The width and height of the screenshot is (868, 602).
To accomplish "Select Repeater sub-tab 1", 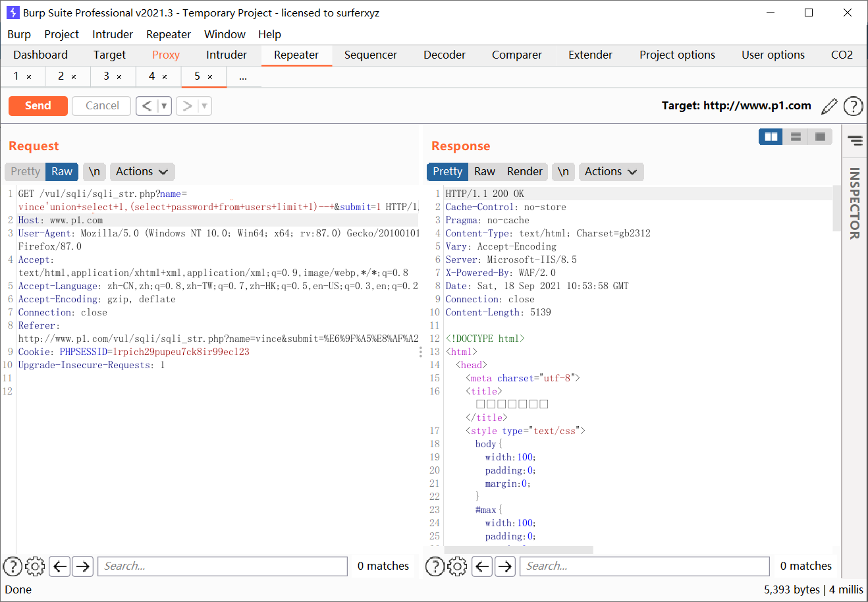I will point(16,76).
